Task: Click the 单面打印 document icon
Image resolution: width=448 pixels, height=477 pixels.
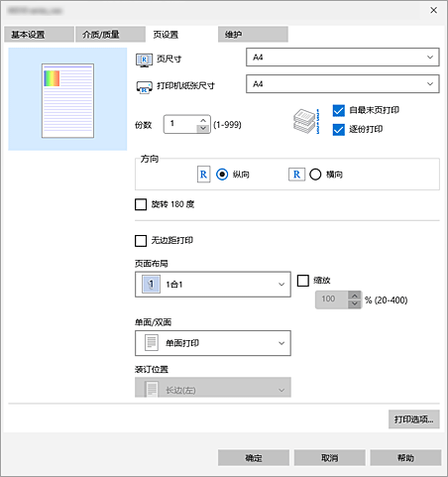Action: [152, 343]
